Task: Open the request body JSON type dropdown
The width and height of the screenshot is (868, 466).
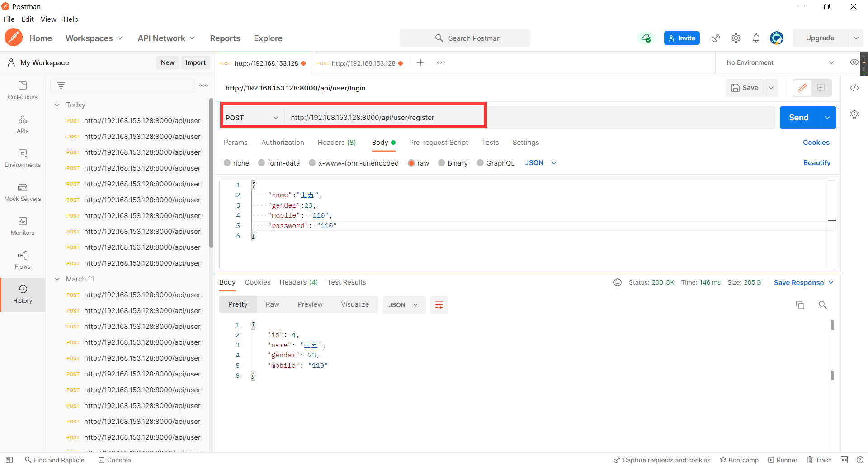Action: coord(541,163)
